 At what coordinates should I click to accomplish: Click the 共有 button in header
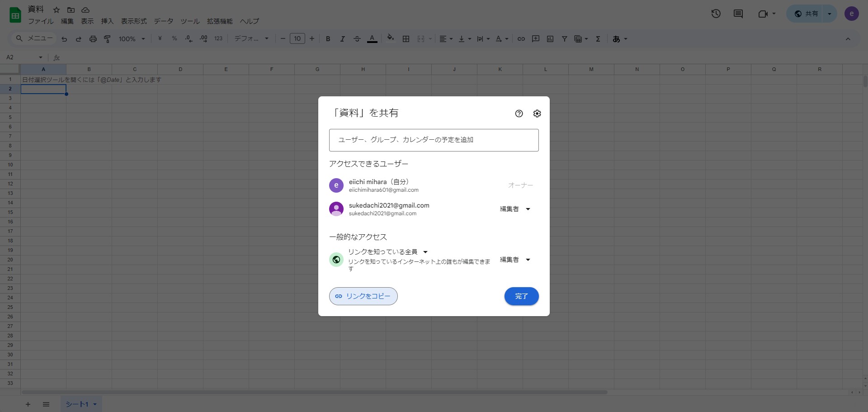pyautogui.click(x=806, y=14)
